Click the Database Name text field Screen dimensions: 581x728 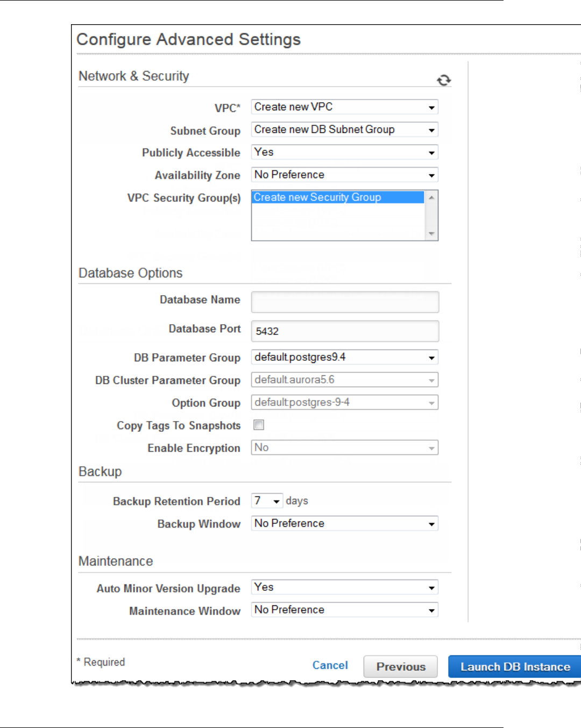345,302
